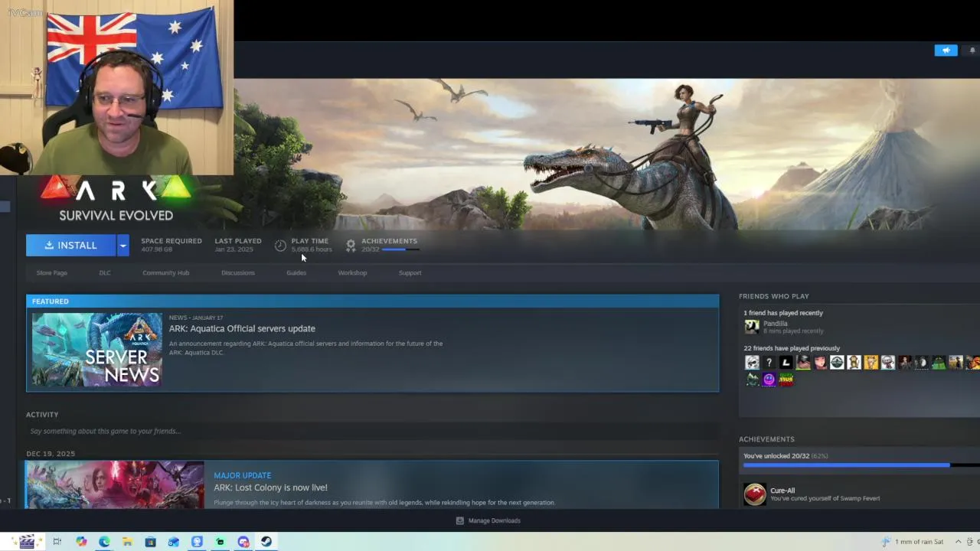Open Pandilla's friend profile name
This screenshot has width=980, height=551.
coord(775,324)
